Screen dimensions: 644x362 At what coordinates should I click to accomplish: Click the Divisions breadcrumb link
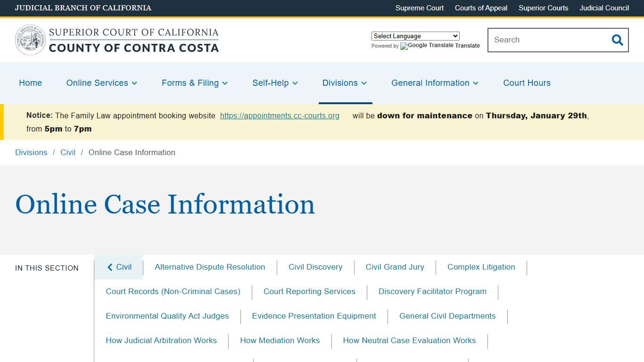31,152
